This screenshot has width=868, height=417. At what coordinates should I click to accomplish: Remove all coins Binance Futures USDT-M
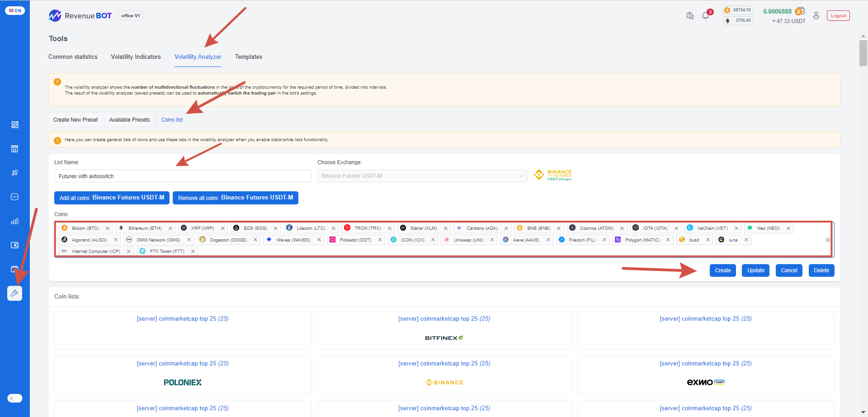(x=236, y=198)
